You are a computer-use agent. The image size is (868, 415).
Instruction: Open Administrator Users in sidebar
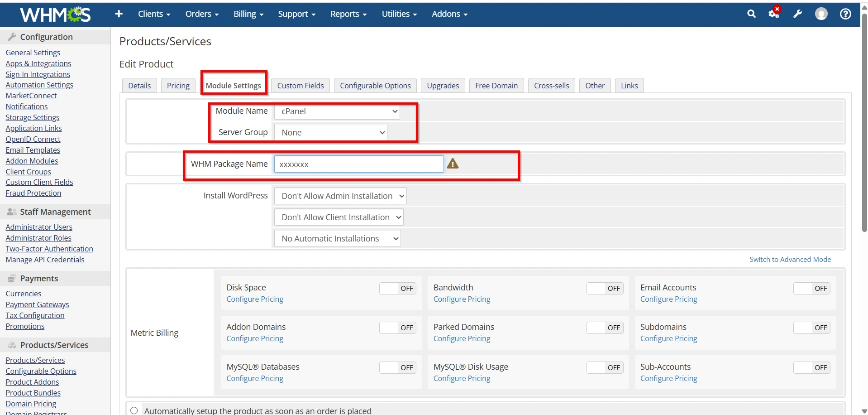39,227
